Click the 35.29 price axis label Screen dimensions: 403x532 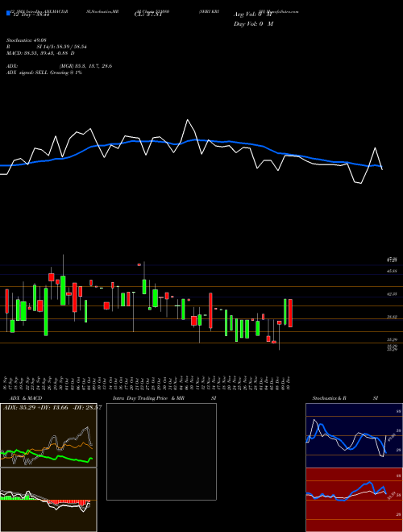[393, 339]
